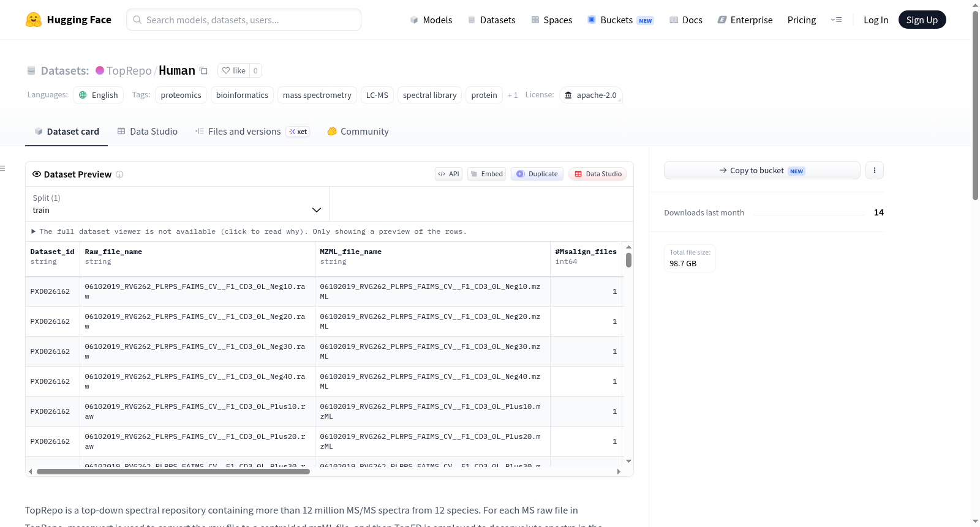Click the table scroll-right arrow
The width and height of the screenshot is (980, 527).
(x=619, y=471)
